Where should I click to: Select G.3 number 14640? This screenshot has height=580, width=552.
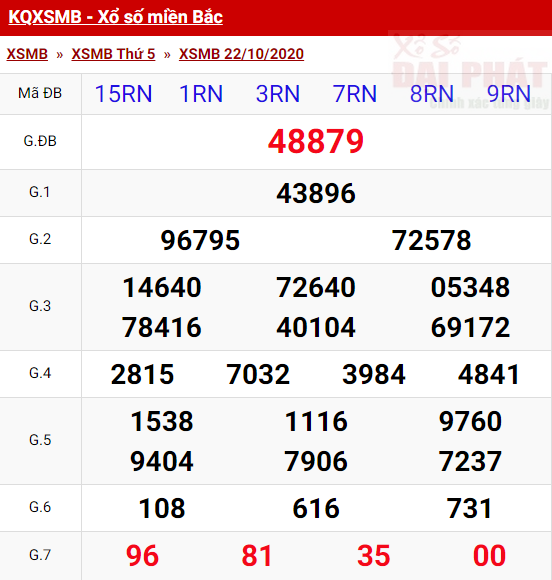162,287
